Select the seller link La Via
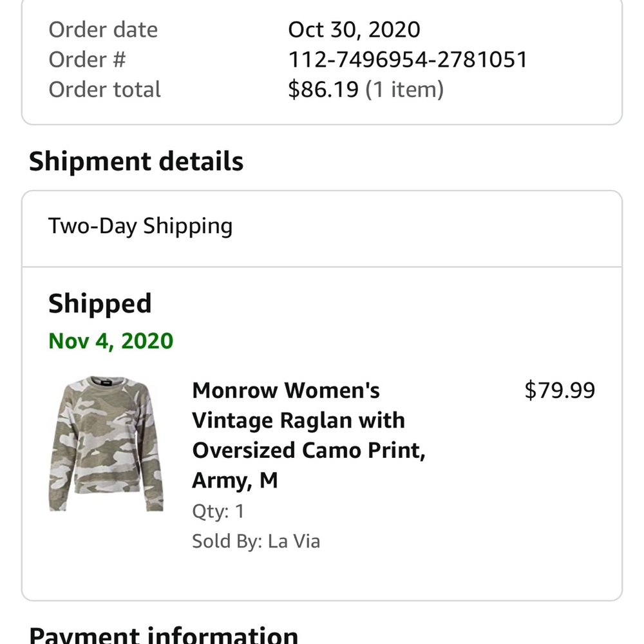The image size is (644, 644). (294, 541)
